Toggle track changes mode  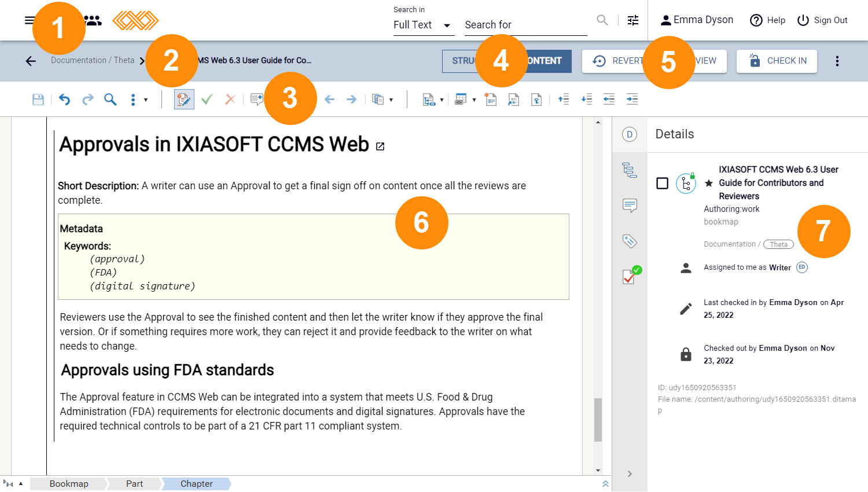pyautogui.click(x=184, y=100)
